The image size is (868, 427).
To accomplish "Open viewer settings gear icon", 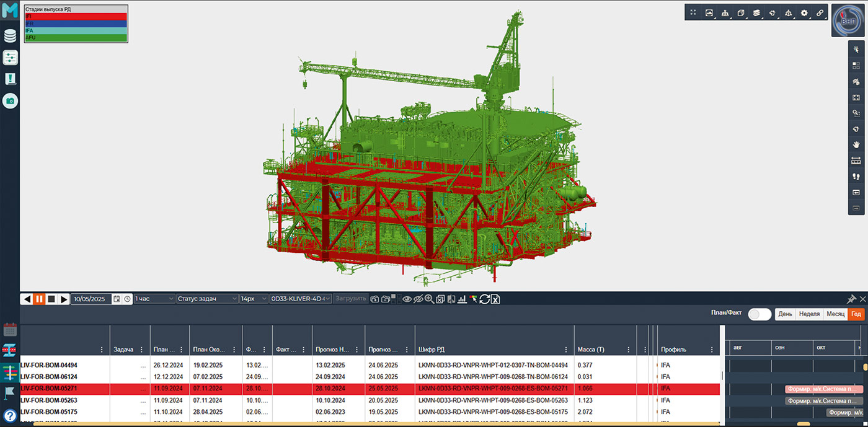I will click(804, 12).
